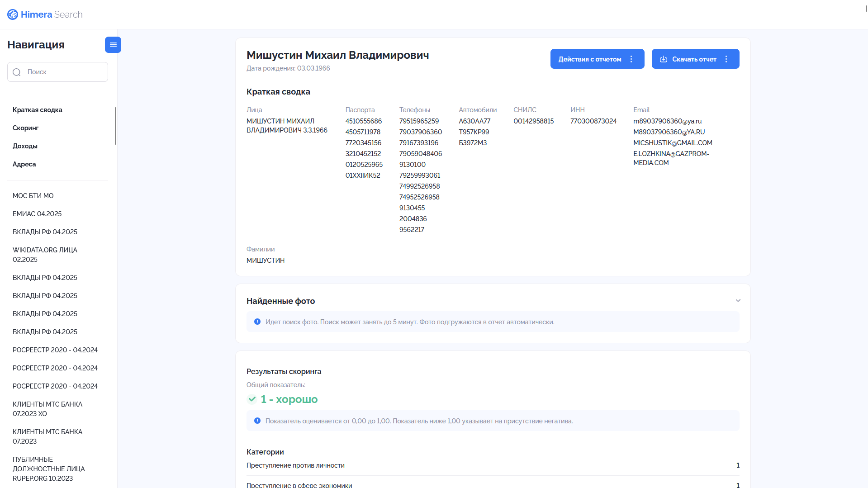Click the download icon on Скачать отчет
Viewport: 868px width, 488px height.
coord(664,59)
